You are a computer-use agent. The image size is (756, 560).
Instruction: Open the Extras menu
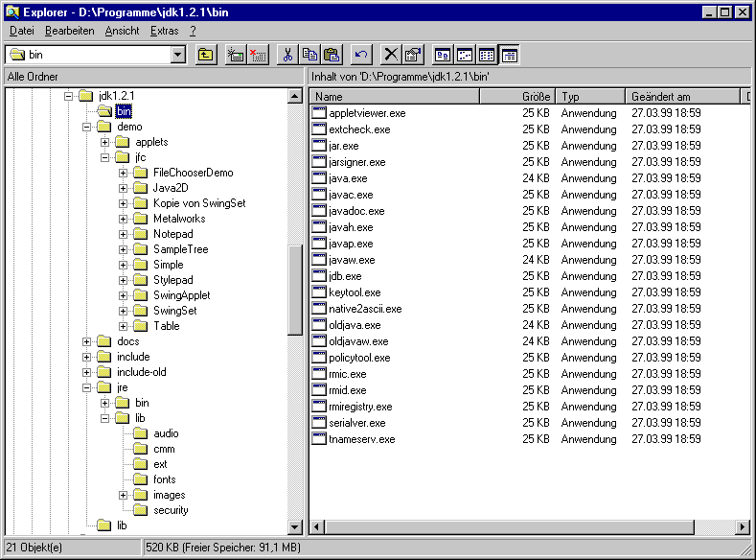(x=165, y=31)
